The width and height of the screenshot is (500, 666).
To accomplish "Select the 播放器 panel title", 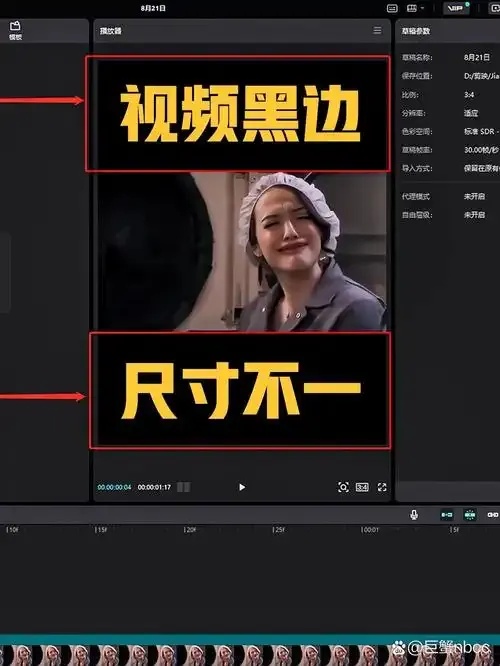I will point(110,31).
